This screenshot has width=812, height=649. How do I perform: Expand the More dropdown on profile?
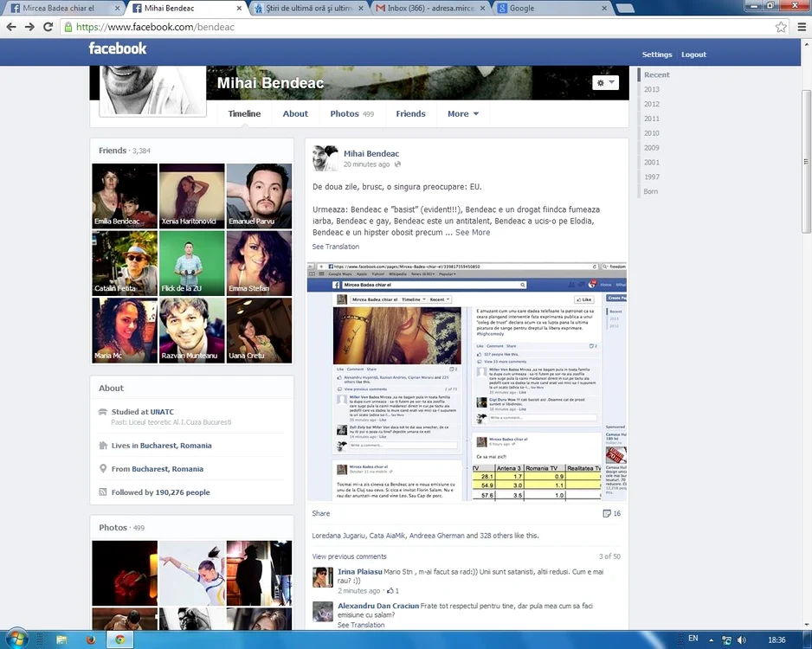click(463, 114)
